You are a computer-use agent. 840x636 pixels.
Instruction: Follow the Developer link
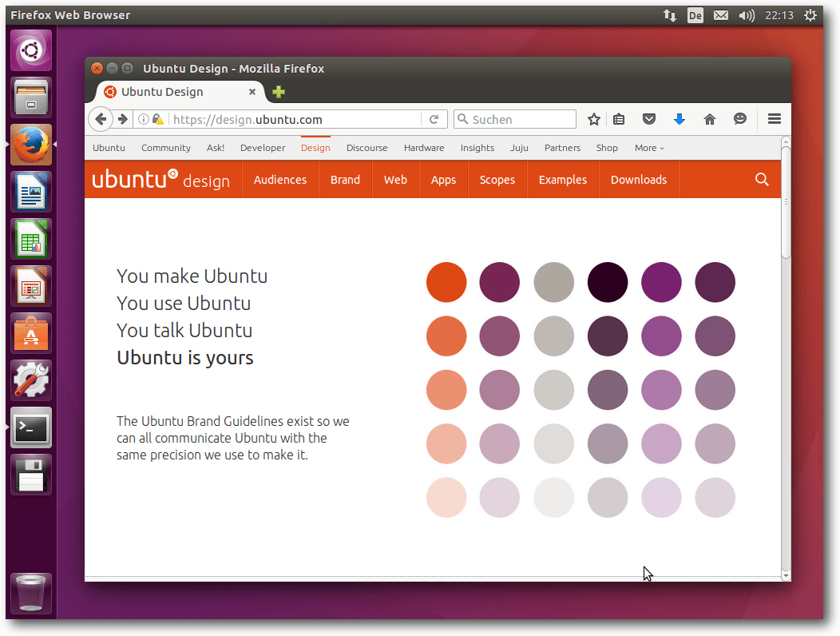pos(263,148)
